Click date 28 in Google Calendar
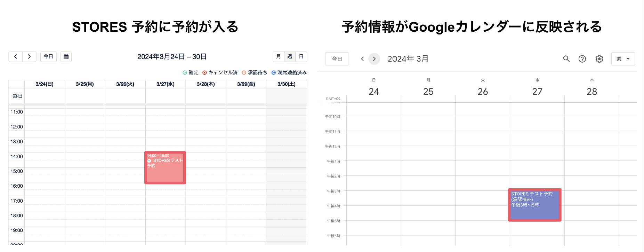The image size is (644, 252). [592, 92]
